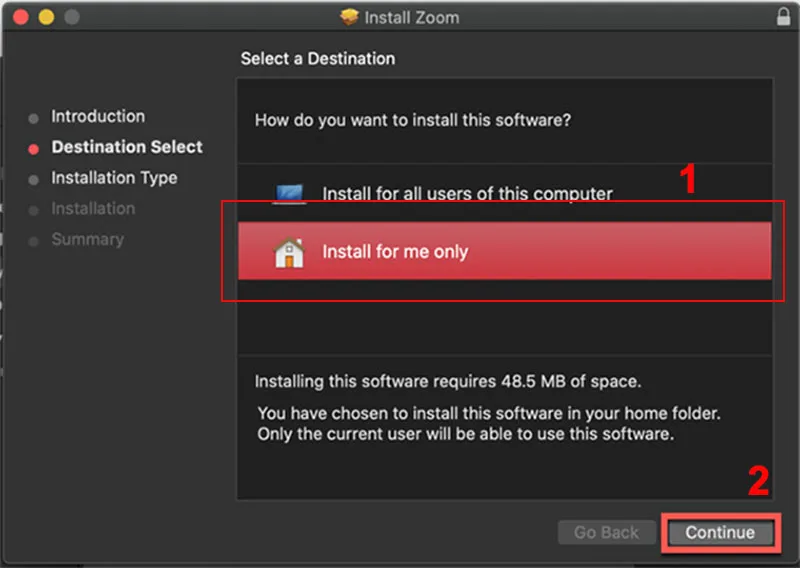Viewport: 800px width, 568px height.
Task: Click the 48.5 MB space requirement text
Action: click(448, 381)
